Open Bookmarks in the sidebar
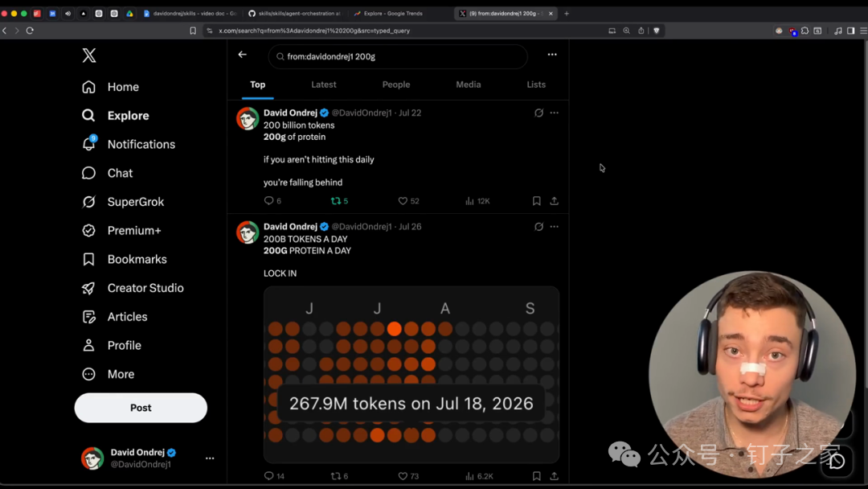868x489 pixels. click(x=124, y=259)
